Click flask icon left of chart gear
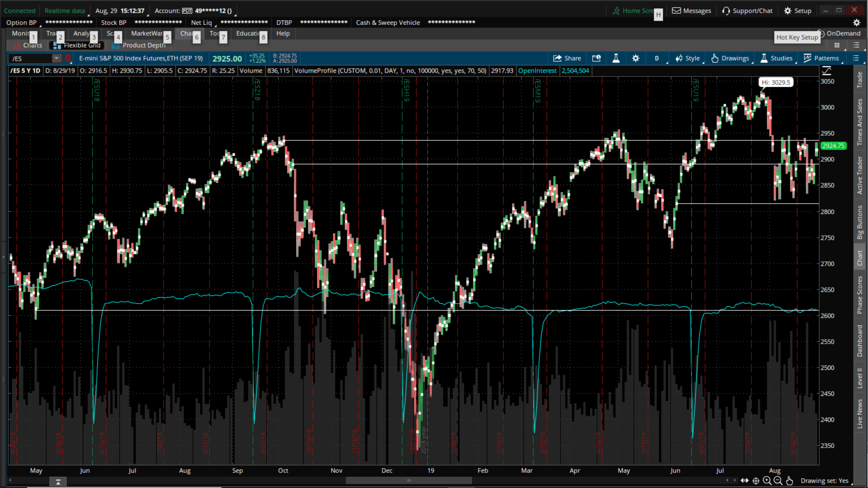 (x=616, y=58)
